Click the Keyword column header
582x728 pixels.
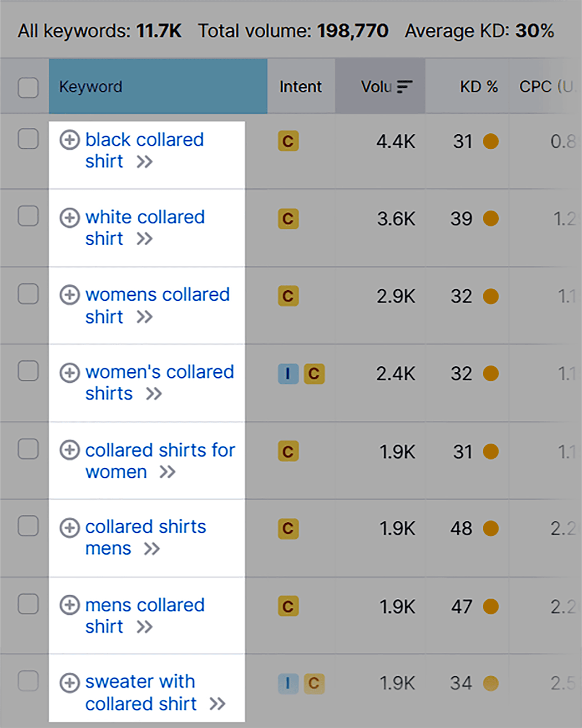click(90, 86)
